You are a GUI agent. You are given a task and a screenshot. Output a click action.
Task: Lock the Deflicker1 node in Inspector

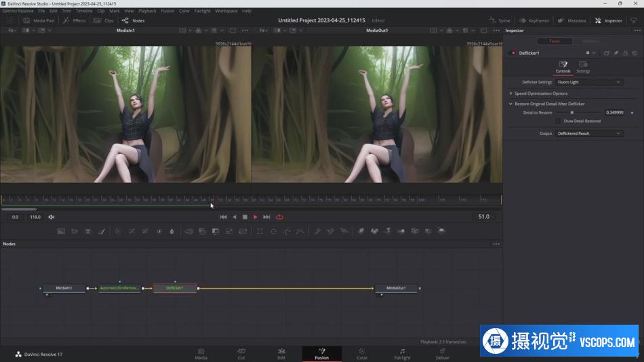click(x=626, y=53)
